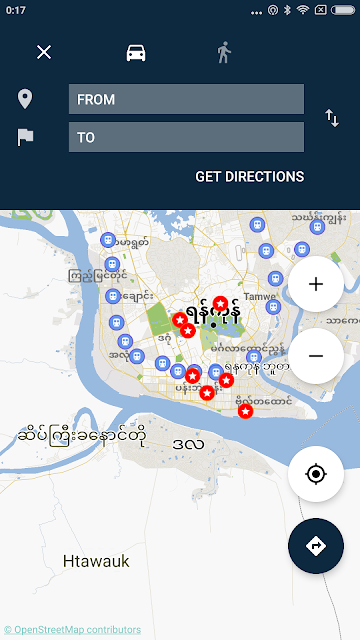
Task: Tap the flag icon beside TO
Action: pos(25,137)
